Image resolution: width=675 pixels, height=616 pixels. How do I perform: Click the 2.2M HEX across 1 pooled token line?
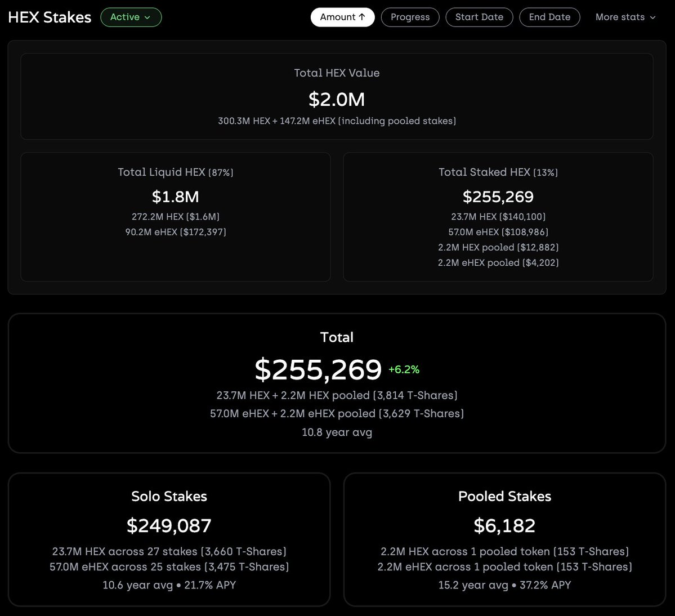pos(504,551)
